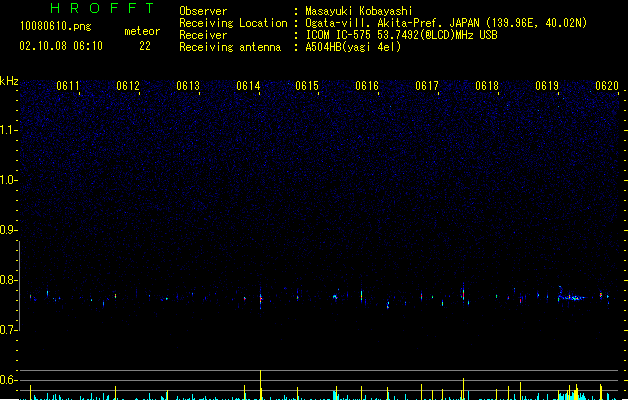Viewport: 629px width, 400px height.
Task: Click the 0.6 kHz axis label
Action: coord(9,380)
